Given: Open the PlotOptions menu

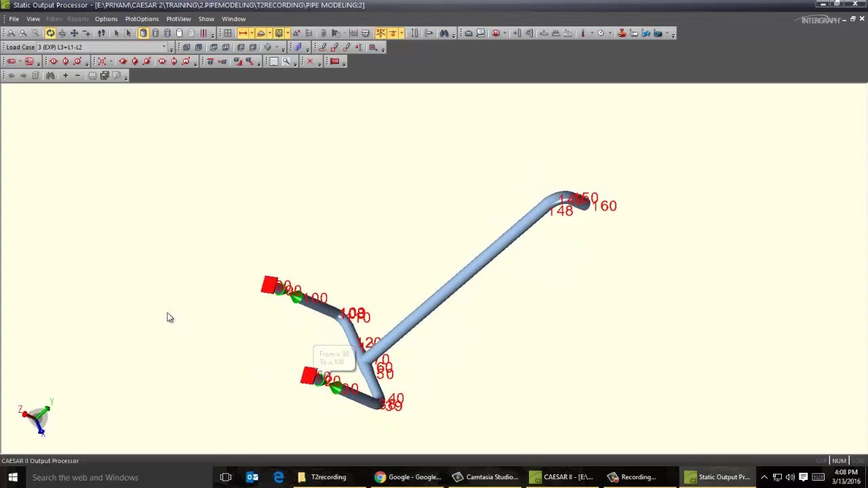Looking at the screenshot, I should coord(142,19).
